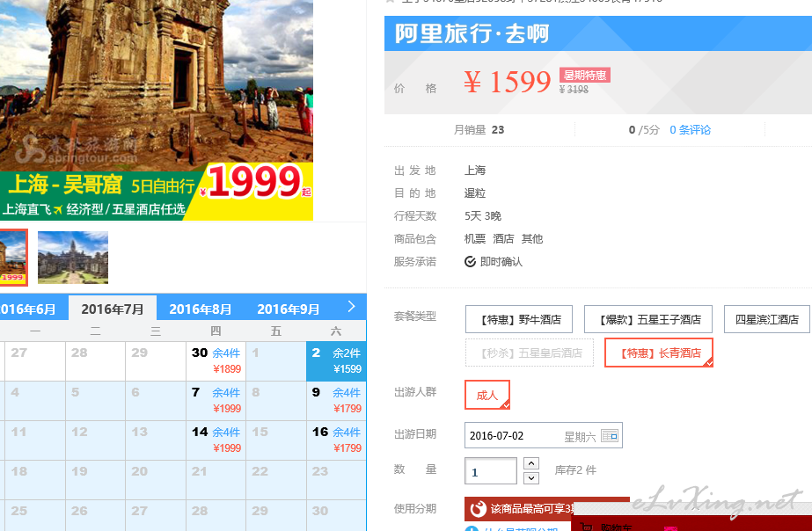Image resolution: width=812 pixels, height=531 pixels.
Task: Pick July 16 departure priced ¥1799
Action: tap(337, 440)
